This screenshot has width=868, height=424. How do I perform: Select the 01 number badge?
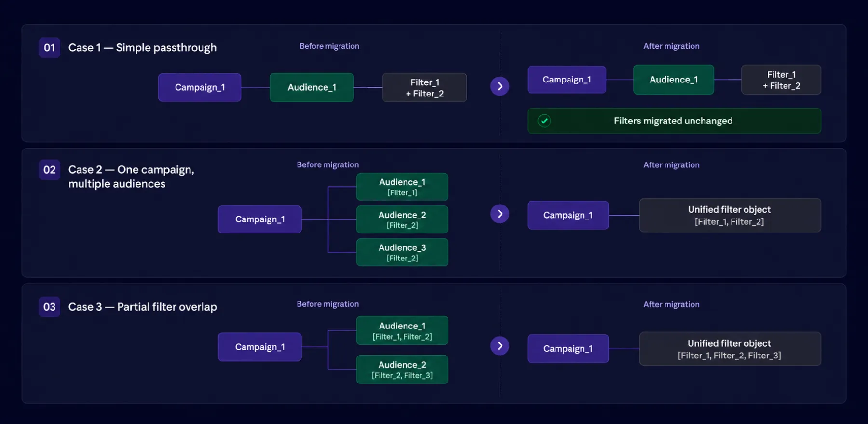(x=49, y=48)
